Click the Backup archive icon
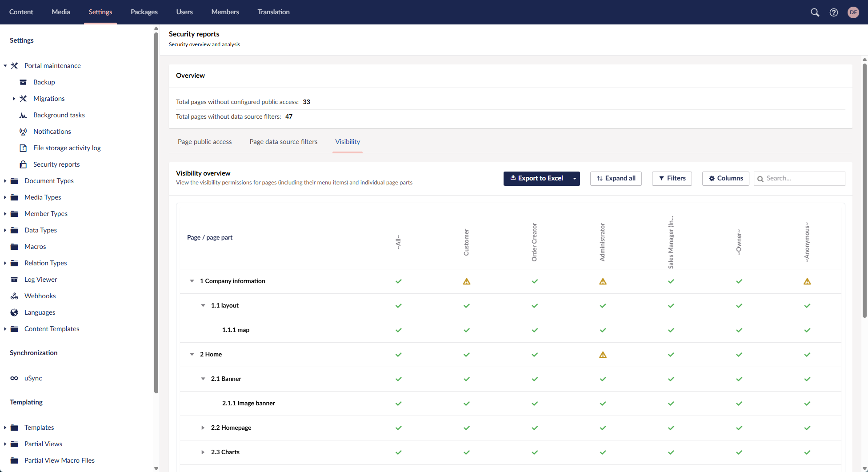The image size is (868, 472). pos(23,82)
